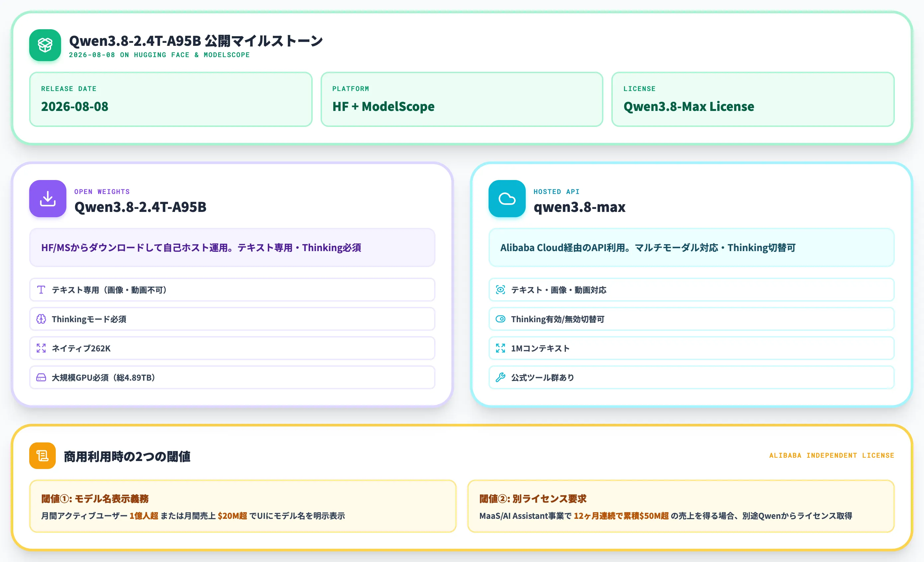Click the qwen3.8-max title
The height and width of the screenshot is (562, 924).
579,207
